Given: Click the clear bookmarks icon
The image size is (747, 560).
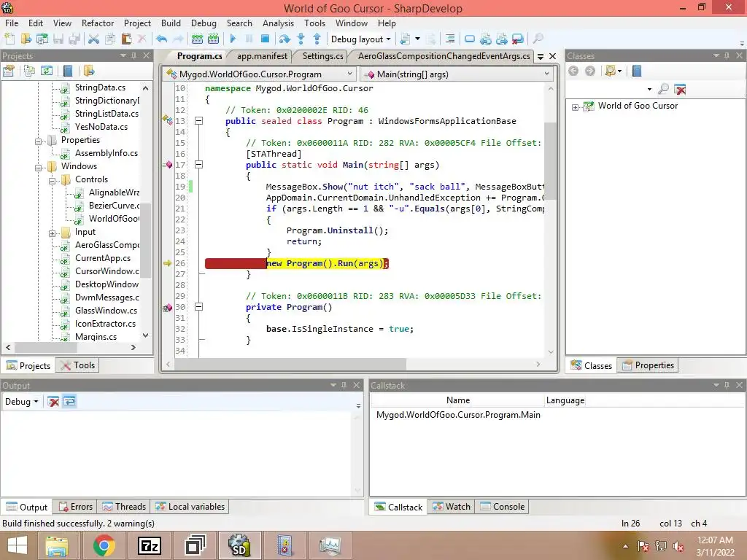Looking at the screenshot, I should click(x=518, y=39).
